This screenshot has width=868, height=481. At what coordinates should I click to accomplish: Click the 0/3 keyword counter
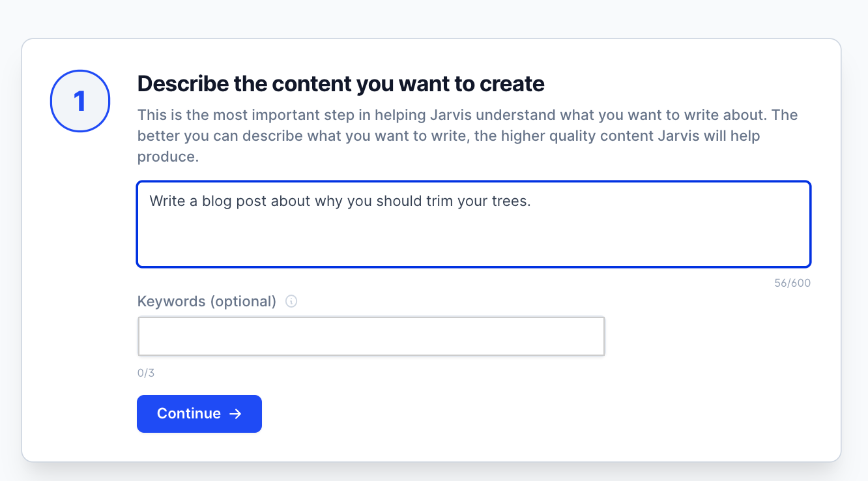click(x=146, y=373)
